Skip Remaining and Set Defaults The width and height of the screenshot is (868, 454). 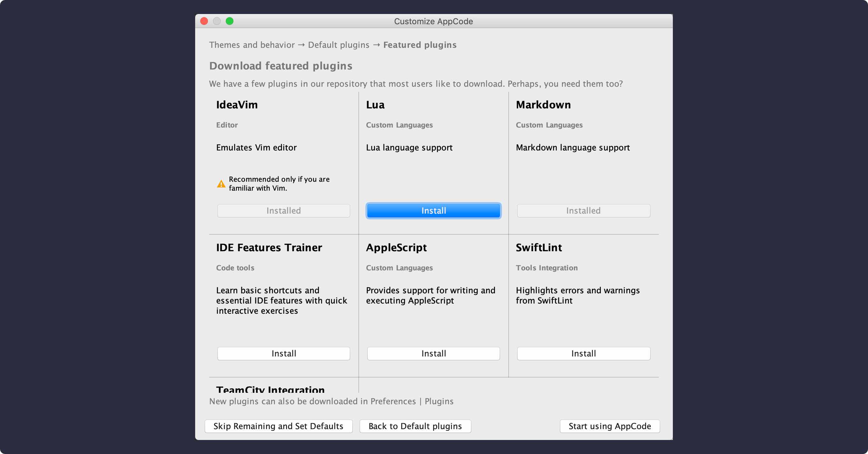click(x=278, y=426)
